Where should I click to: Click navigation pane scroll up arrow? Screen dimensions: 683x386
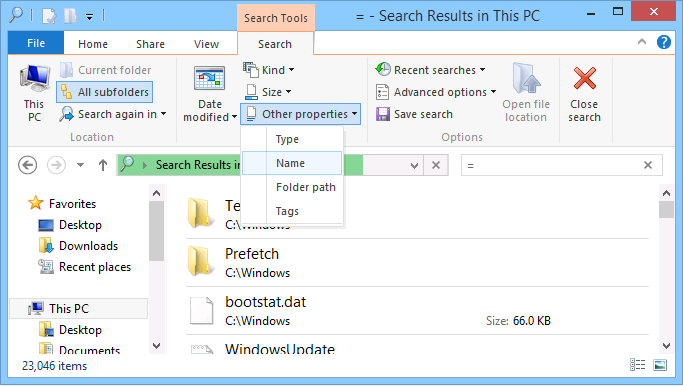tap(157, 193)
